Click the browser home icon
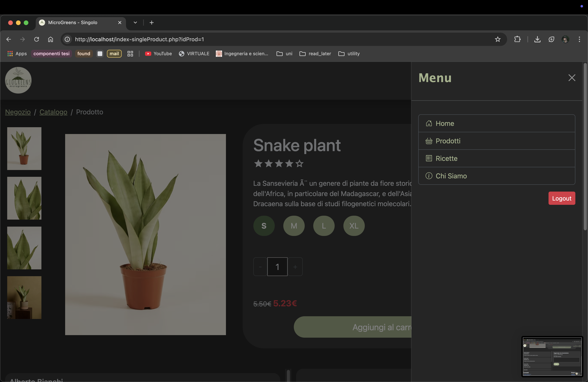Image resolution: width=588 pixels, height=382 pixels. (50, 39)
